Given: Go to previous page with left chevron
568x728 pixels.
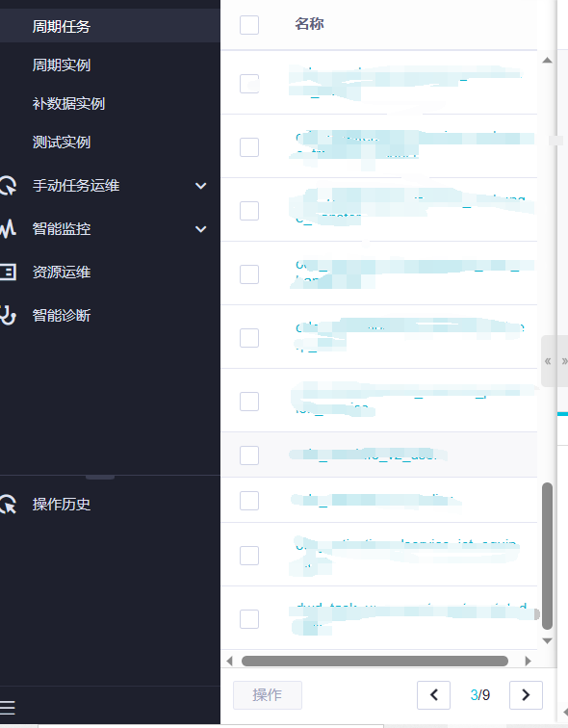Looking at the screenshot, I should [433, 695].
